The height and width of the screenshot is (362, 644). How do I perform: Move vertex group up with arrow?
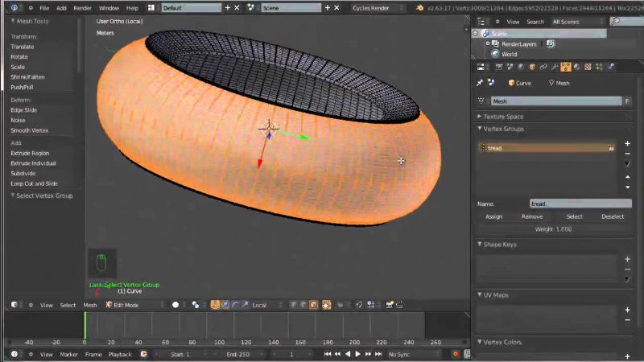627,176
